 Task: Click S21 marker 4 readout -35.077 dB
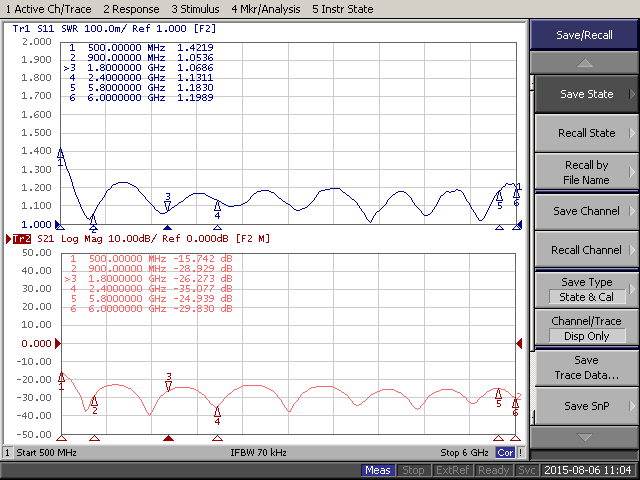click(203, 289)
